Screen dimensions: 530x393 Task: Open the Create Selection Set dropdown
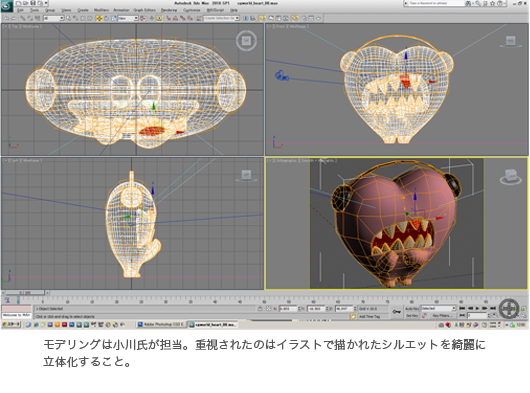point(222,18)
